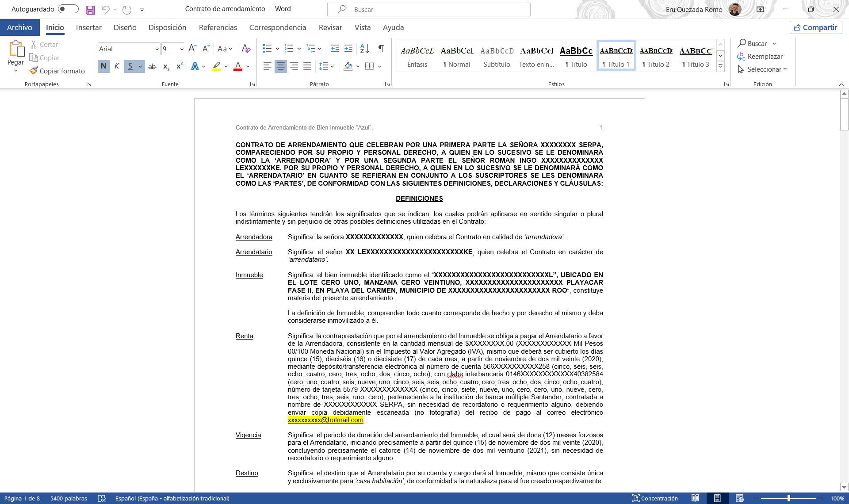Align text to the left
849x504 pixels.
click(267, 66)
